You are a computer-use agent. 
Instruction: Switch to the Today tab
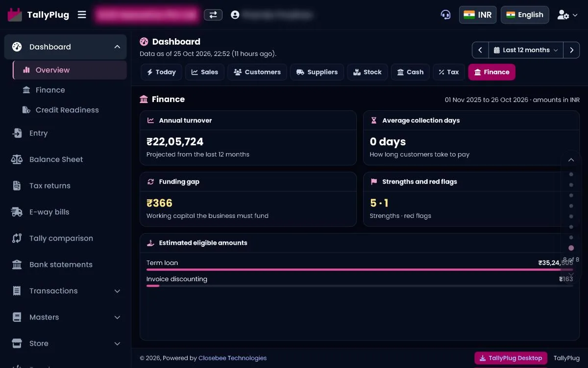(x=161, y=72)
